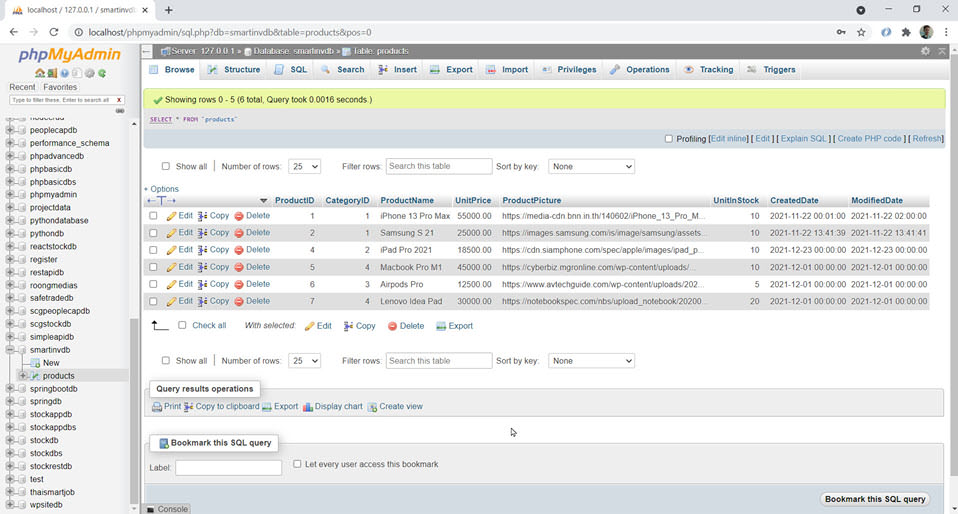958x514 pixels.
Task: Tick the upper Show all checkbox
Action: pos(166,166)
